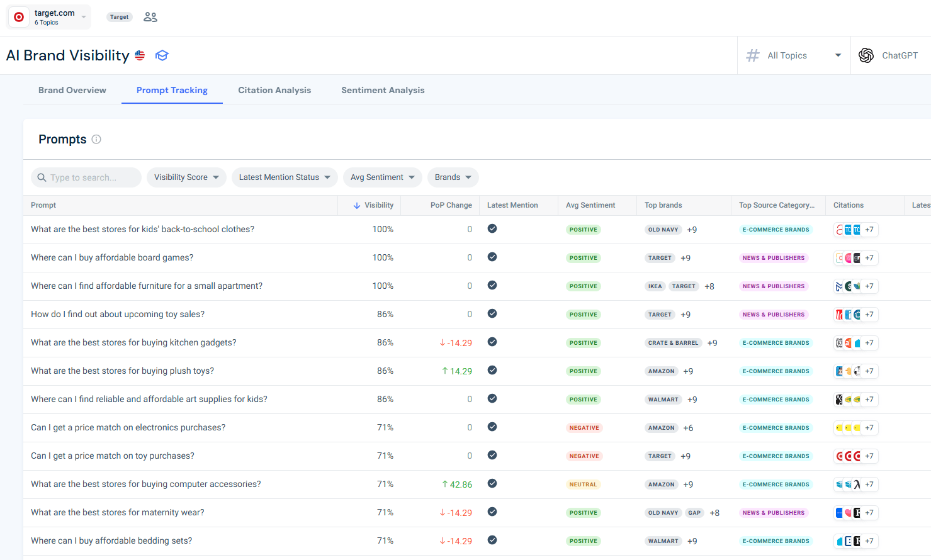Open the target.com project selector dropdown

tap(49, 17)
